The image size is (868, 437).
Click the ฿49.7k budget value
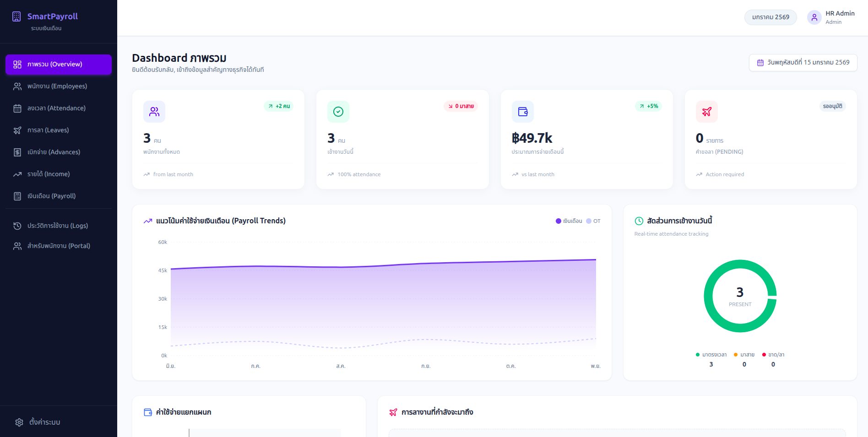(532, 138)
